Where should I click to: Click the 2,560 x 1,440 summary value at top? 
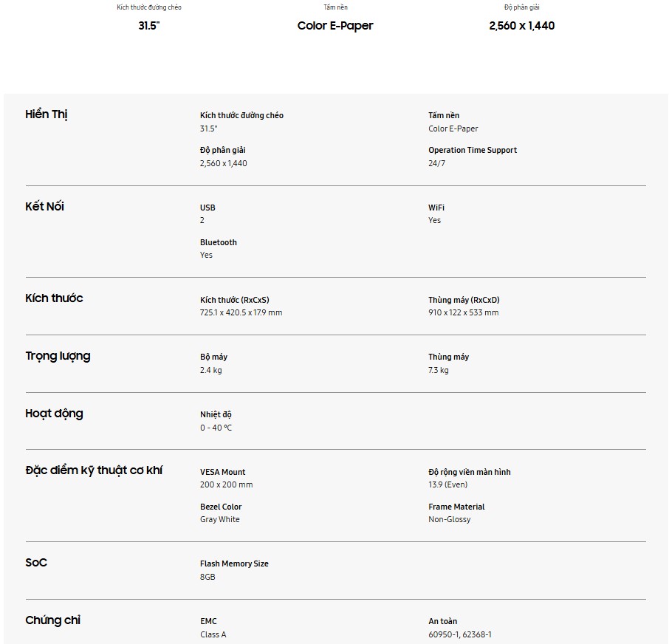coord(521,26)
